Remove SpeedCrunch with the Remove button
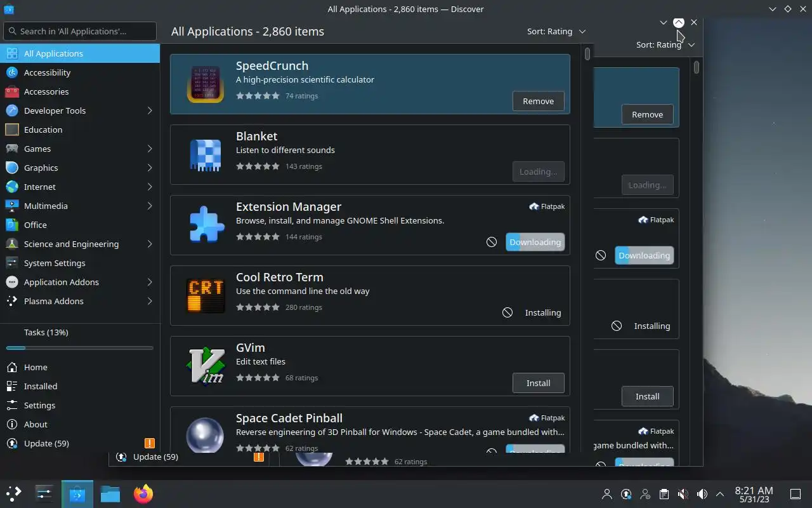Image resolution: width=812 pixels, height=508 pixels. [x=538, y=101]
